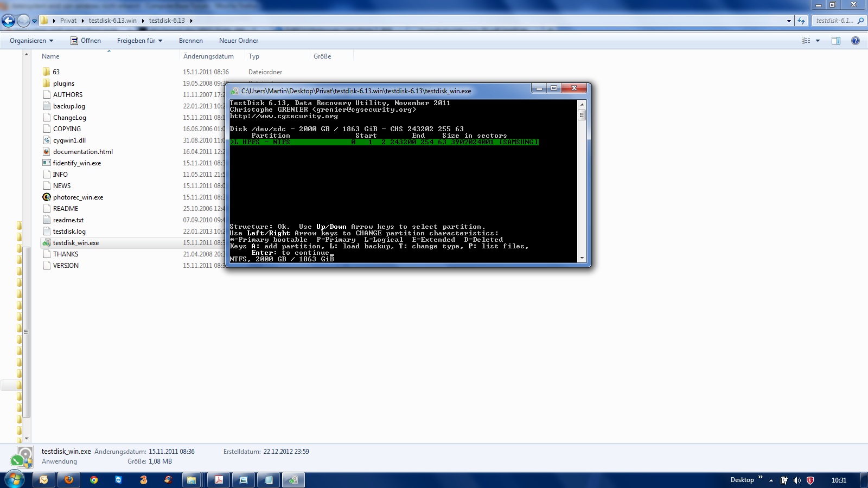Image resolution: width=868 pixels, height=488 pixels.
Task: Open the address bar history dropdown
Action: click(789, 21)
